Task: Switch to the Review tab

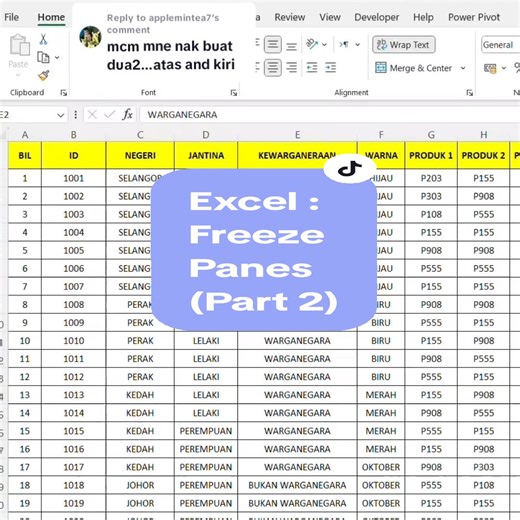Action: coord(290,17)
